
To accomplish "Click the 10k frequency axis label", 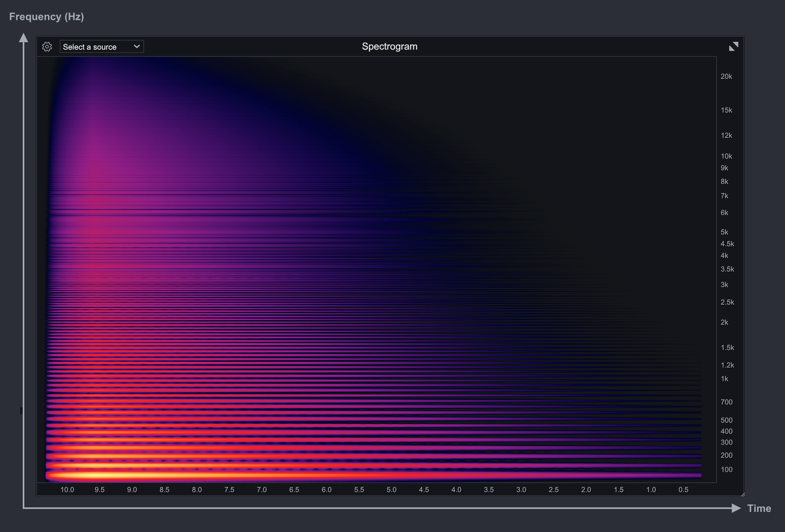I will [726, 156].
